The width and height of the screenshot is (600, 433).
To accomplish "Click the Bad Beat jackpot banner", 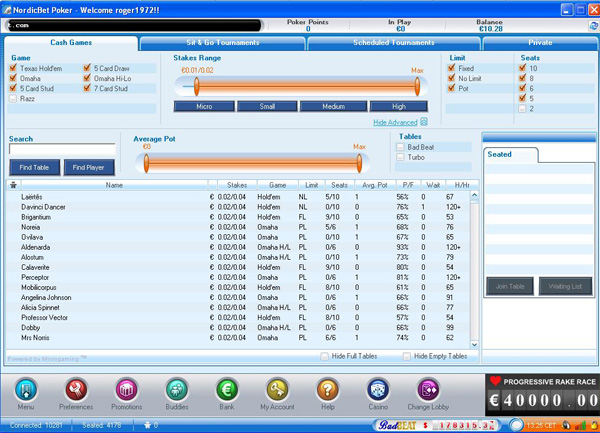I will [x=439, y=425].
